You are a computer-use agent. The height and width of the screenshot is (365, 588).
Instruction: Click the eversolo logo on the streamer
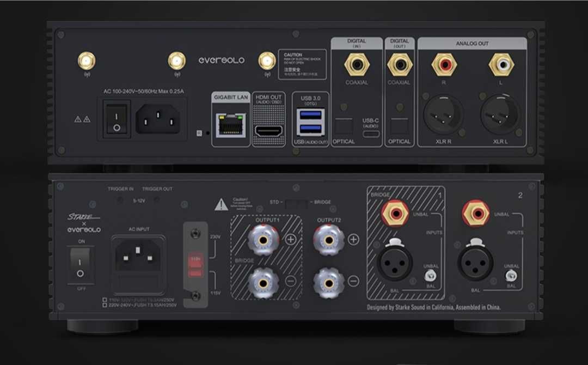222,60
